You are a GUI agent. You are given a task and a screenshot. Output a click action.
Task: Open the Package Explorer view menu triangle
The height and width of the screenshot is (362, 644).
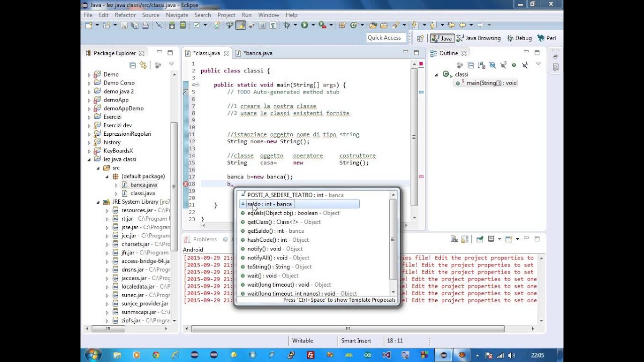171,64
